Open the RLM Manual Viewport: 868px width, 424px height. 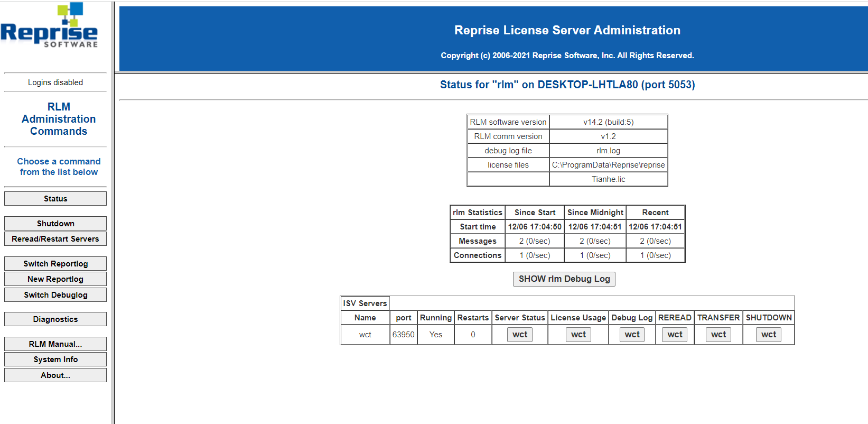pyautogui.click(x=55, y=344)
